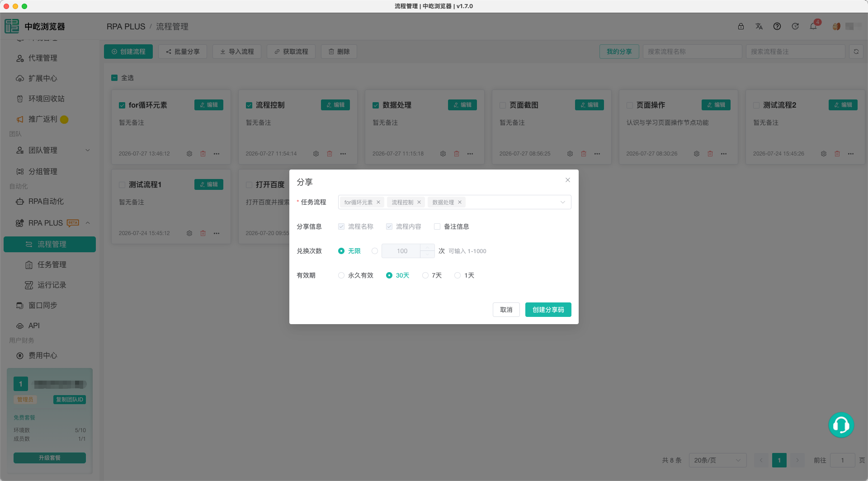Click the refresh clock icon in header

coord(795,26)
